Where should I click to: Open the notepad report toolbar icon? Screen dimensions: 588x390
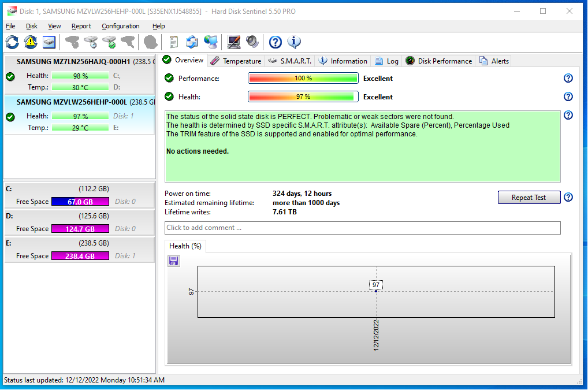(174, 42)
